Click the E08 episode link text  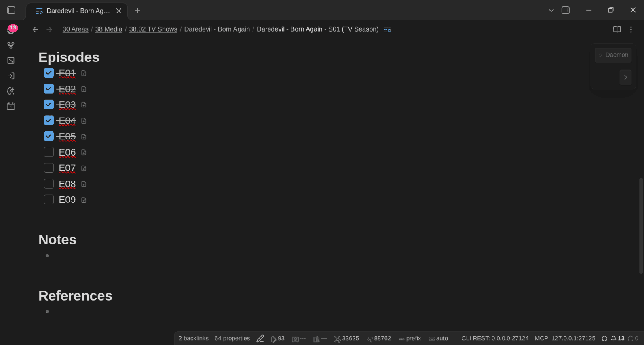pos(67,184)
